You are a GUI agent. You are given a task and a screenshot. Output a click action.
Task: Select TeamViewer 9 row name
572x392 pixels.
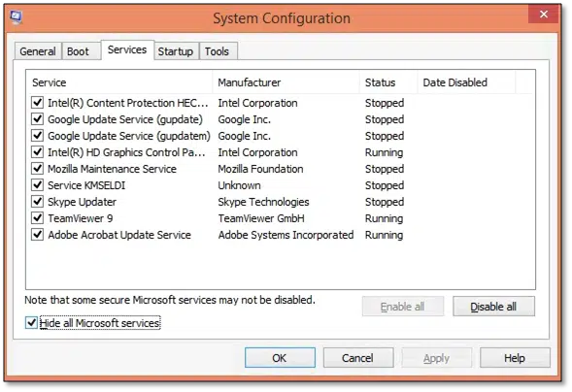[x=81, y=218]
